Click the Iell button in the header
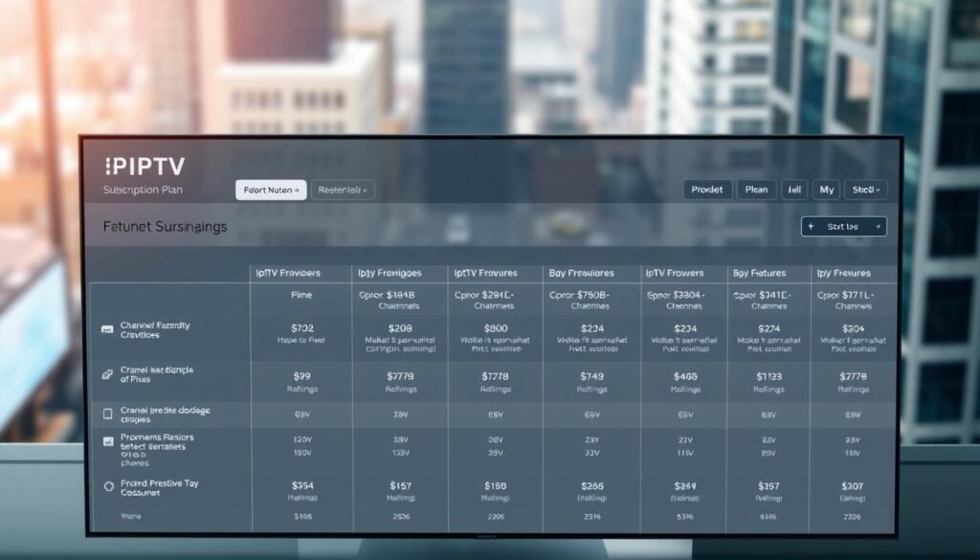 click(x=793, y=190)
